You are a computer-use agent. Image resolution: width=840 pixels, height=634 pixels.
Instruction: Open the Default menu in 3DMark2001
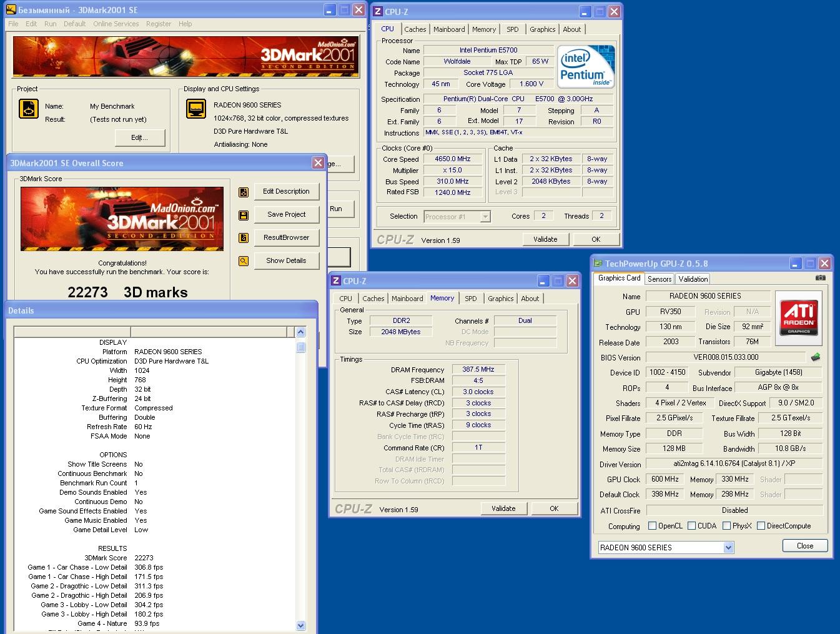pyautogui.click(x=74, y=24)
